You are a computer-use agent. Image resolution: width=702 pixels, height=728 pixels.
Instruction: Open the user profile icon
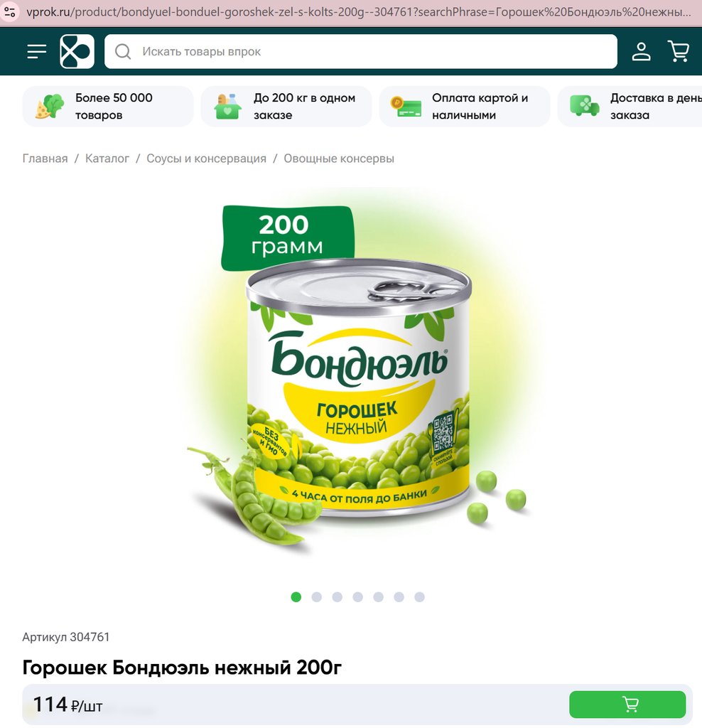[x=641, y=51]
